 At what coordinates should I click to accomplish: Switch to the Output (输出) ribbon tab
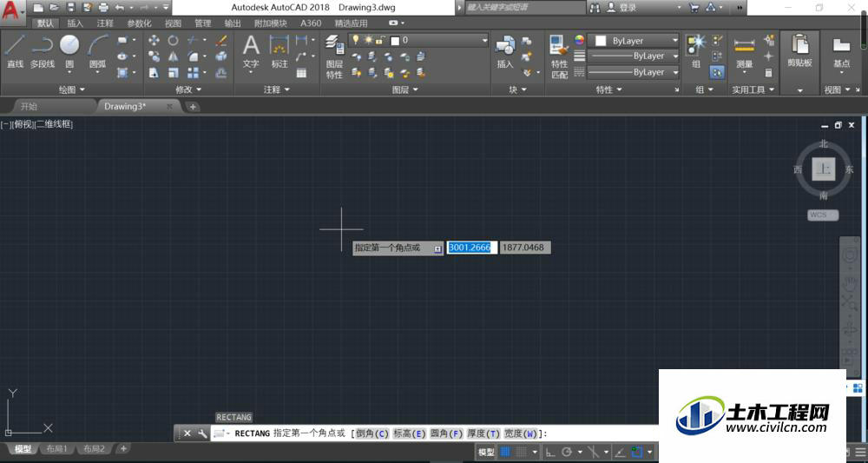click(x=233, y=23)
